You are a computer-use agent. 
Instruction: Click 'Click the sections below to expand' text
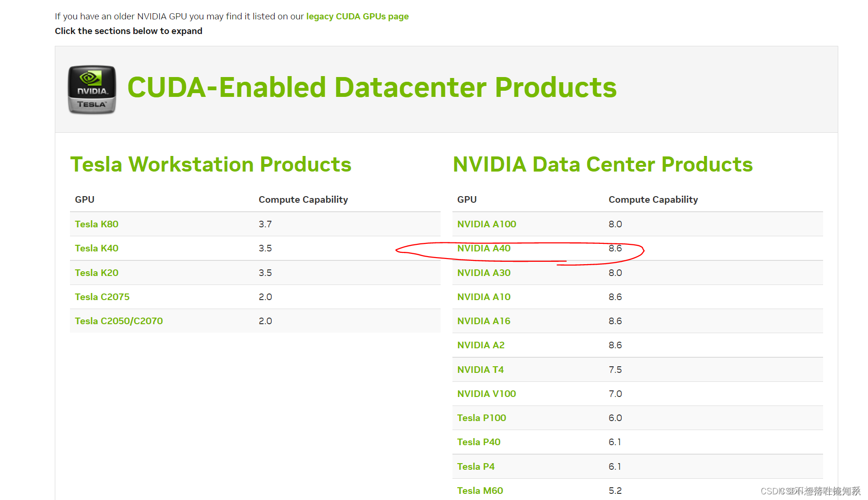[x=129, y=31]
